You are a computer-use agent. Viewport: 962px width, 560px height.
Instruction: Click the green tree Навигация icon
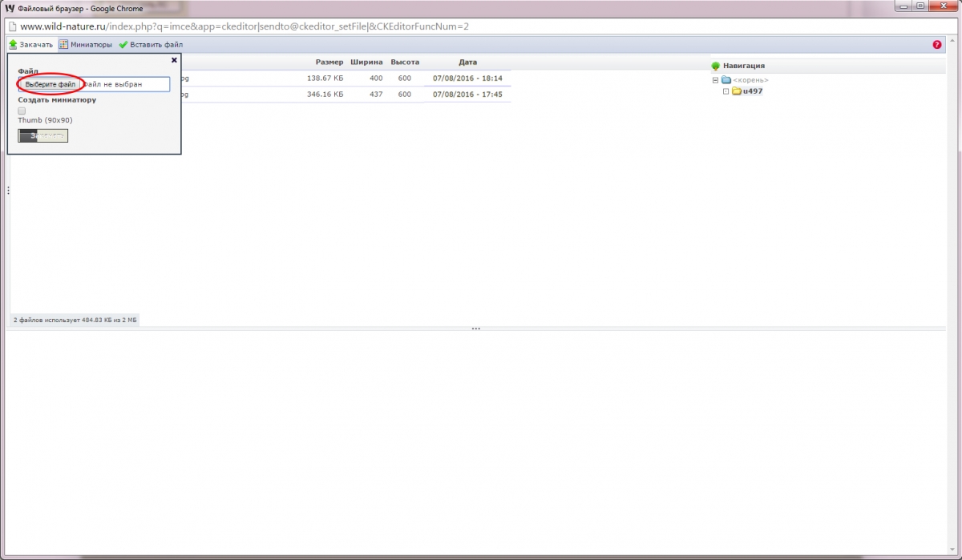(715, 66)
